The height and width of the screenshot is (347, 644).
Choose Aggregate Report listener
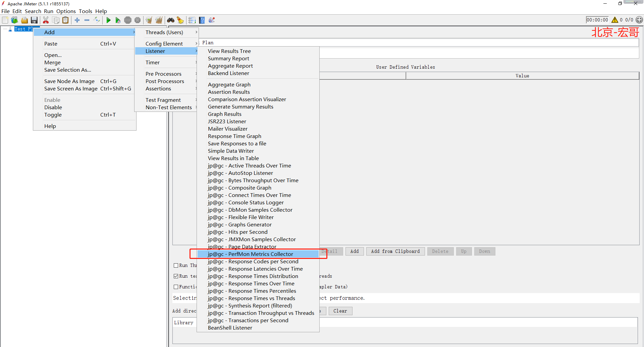(x=258, y=66)
